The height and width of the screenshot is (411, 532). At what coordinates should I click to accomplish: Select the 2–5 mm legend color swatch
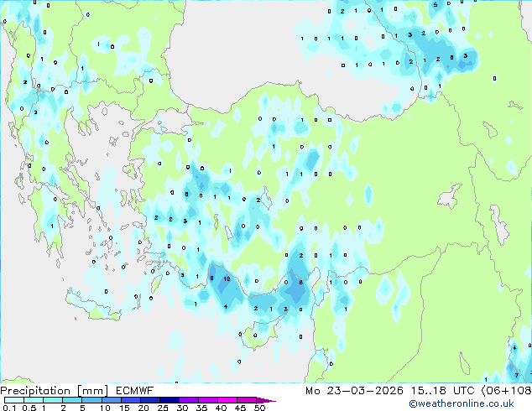pyautogui.click(x=72, y=400)
